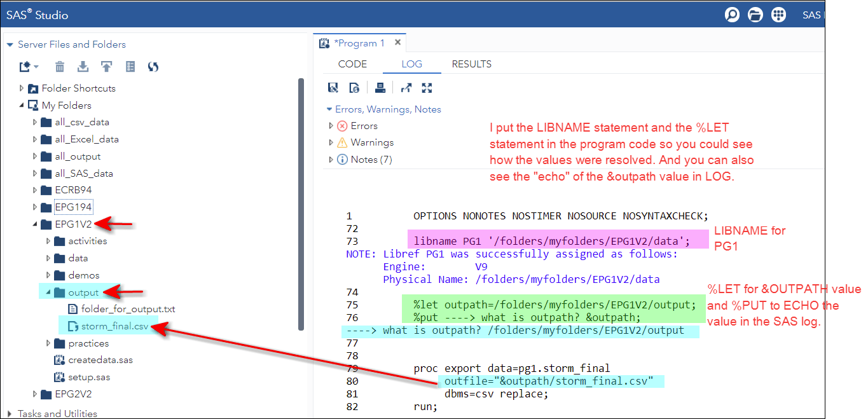Image resolution: width=868 pixels, height=419 pixels.
Task: Save the log to a file
Action: pos(333,87)
